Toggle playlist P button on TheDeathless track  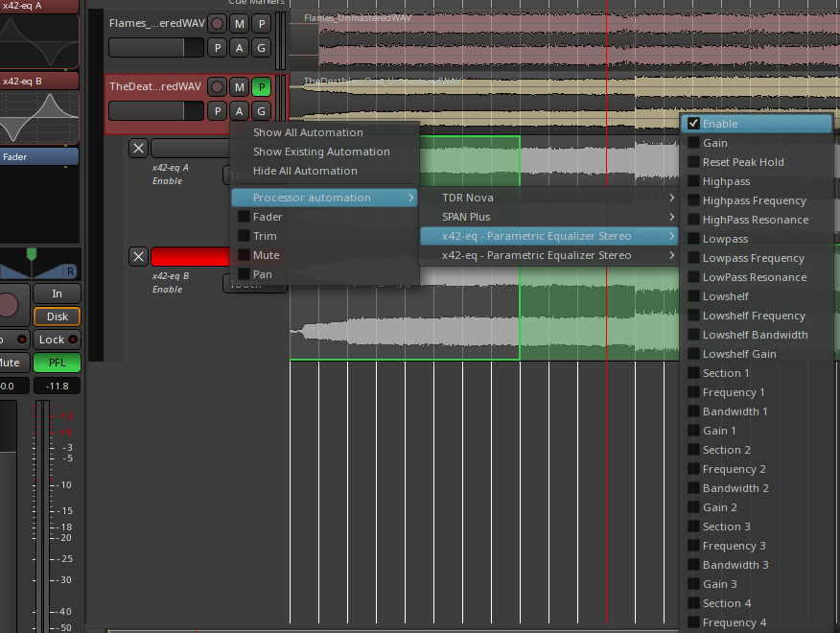click(261, 87)
